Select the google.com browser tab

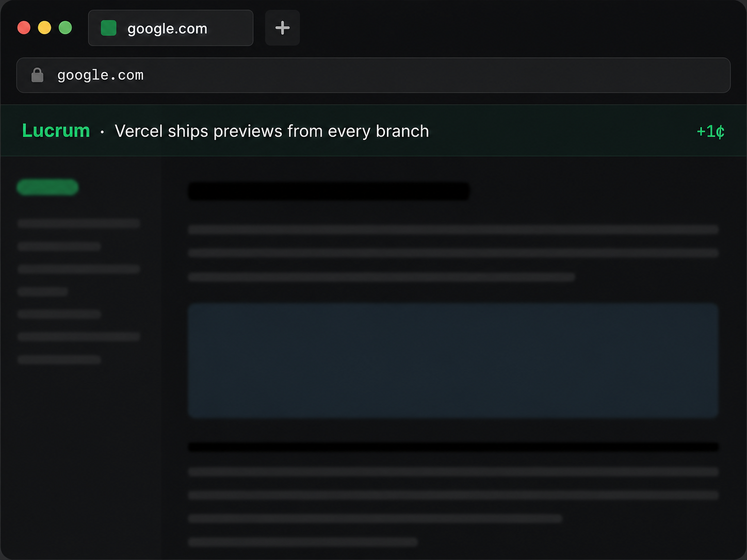click(x=171, y=28)
